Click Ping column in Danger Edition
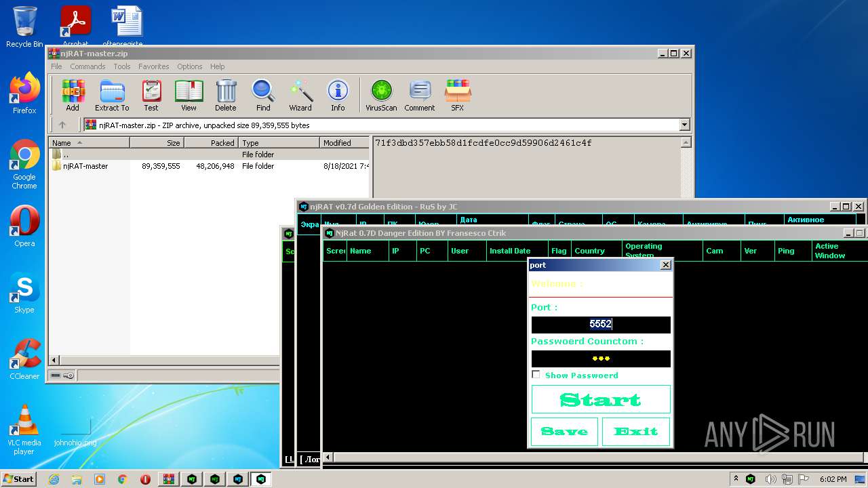 coord(793,251)
